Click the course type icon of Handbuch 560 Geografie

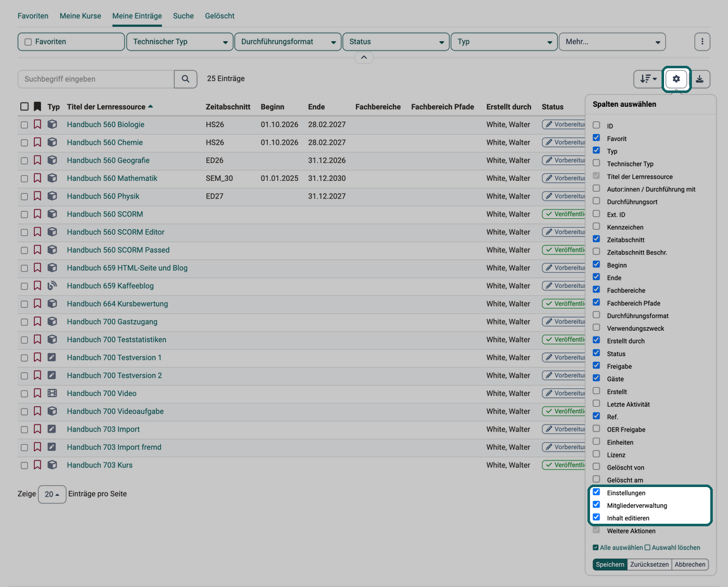click(53, 160)
